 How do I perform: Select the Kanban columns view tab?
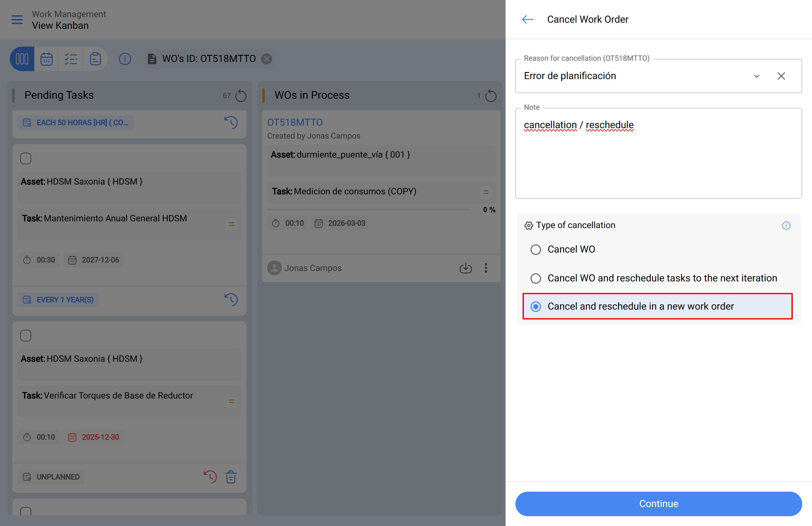point(22,59)
